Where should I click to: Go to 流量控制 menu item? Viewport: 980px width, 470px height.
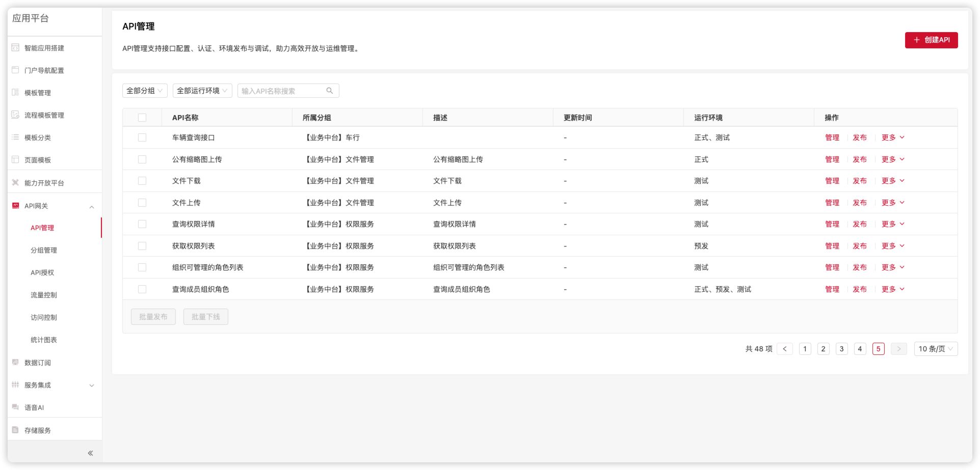[43, 295]
